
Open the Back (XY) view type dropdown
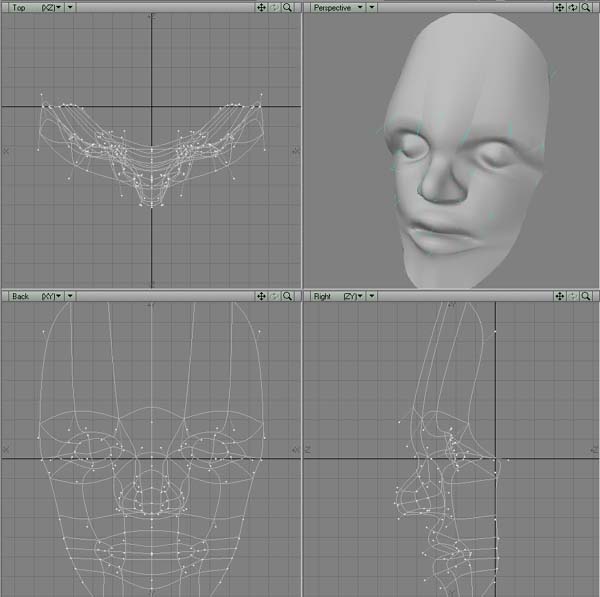pyautogui.click(x=36, y=296)
